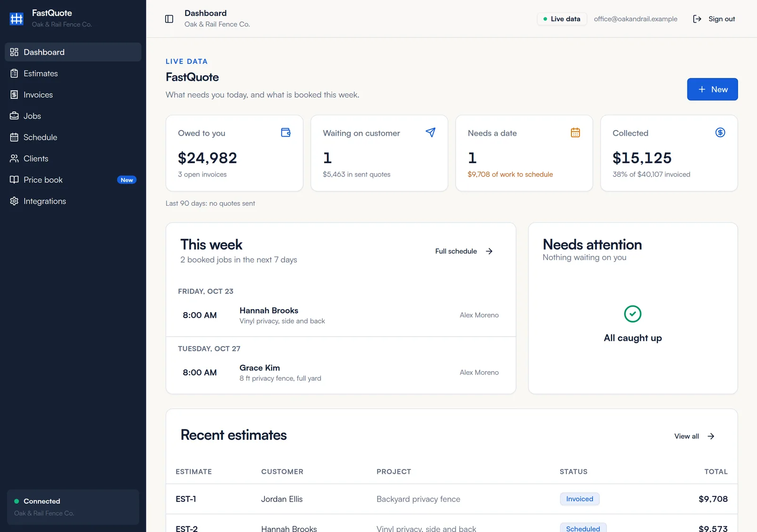
Task: Click Jordan Ellis customer name
Action: [282, 499]
